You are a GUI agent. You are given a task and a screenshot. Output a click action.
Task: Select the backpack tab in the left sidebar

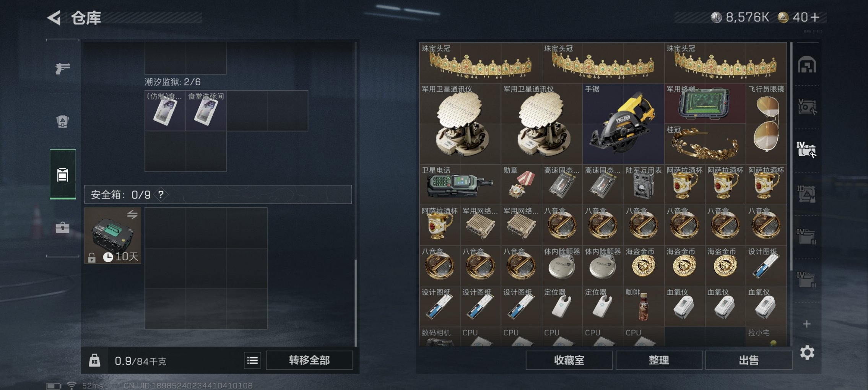tap(62, 122)
